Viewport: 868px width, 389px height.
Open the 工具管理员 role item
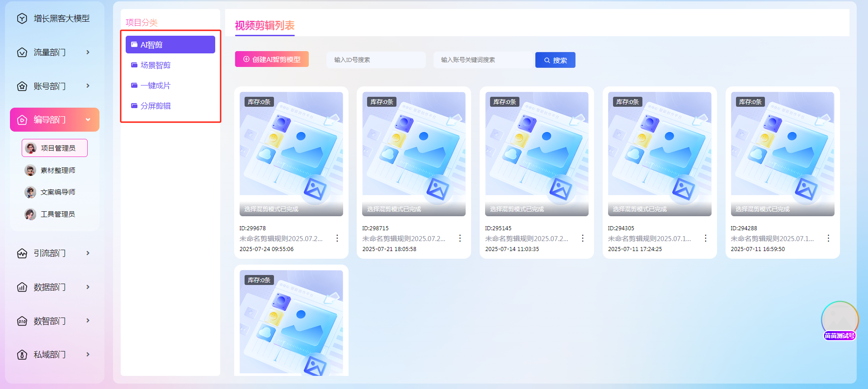click(54, 214)
